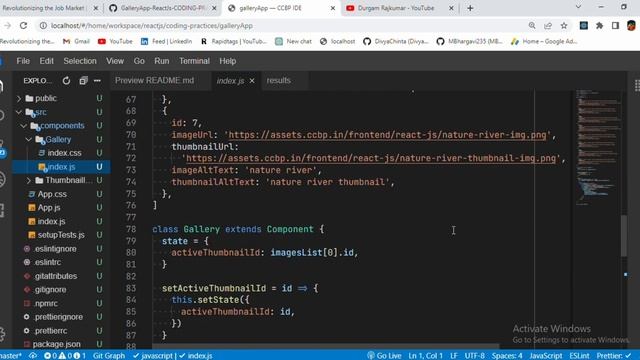Bookmark this page with star icon
Image resolution: width=640 pixels, height=360 pixels.
point(564,26)
